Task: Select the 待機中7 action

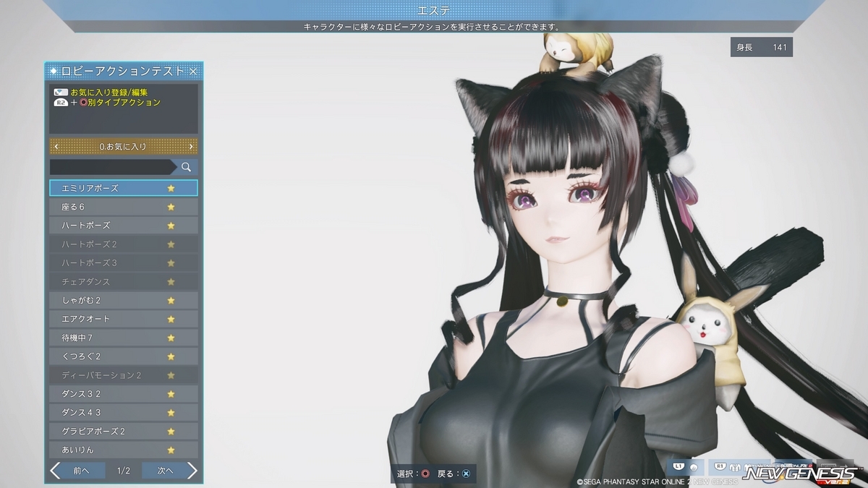Action: coord(124,338)
